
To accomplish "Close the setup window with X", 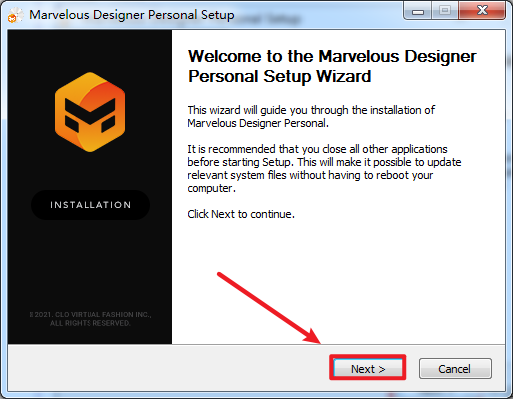I will [x=482, y=11].
